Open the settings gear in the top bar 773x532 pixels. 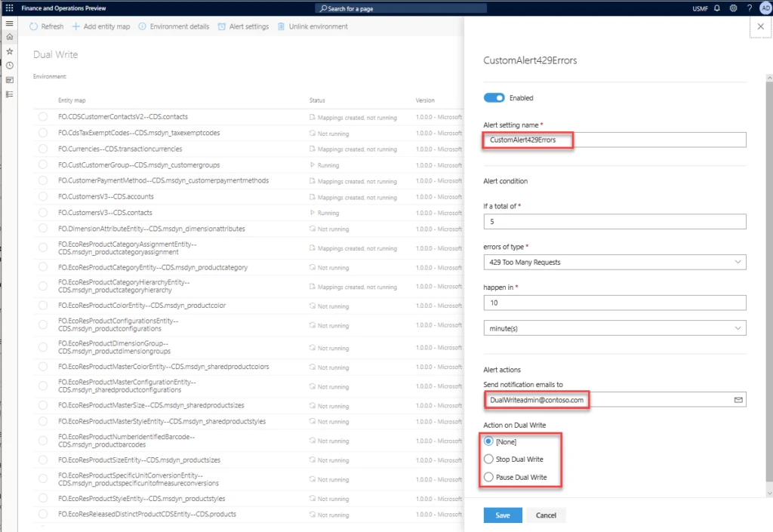731,8
